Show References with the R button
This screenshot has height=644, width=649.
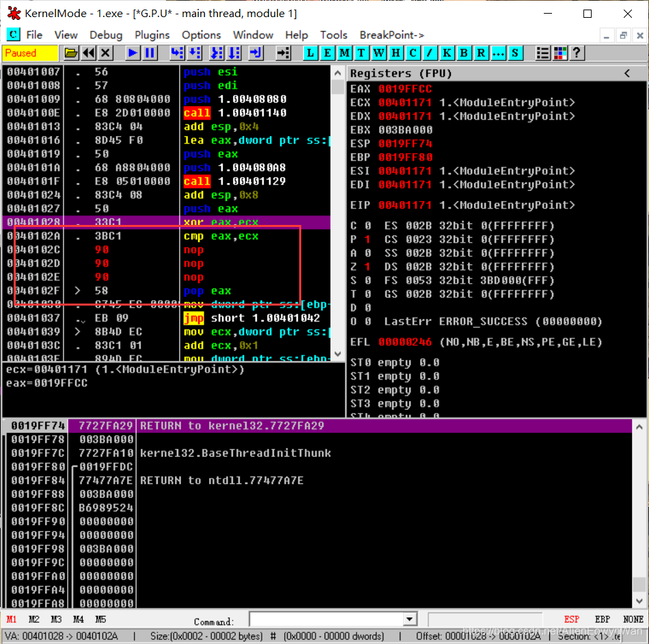pyautogui.click(x=481, y=53)
